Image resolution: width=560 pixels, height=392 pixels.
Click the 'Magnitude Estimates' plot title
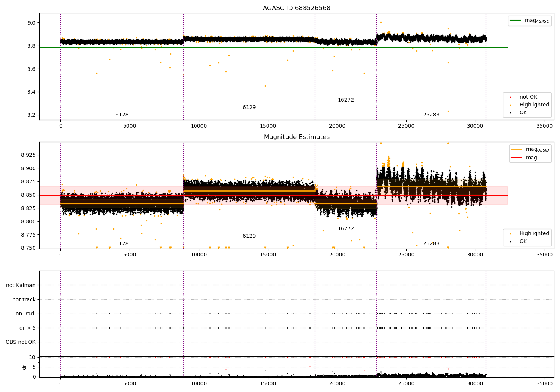(x=296, y=137)
